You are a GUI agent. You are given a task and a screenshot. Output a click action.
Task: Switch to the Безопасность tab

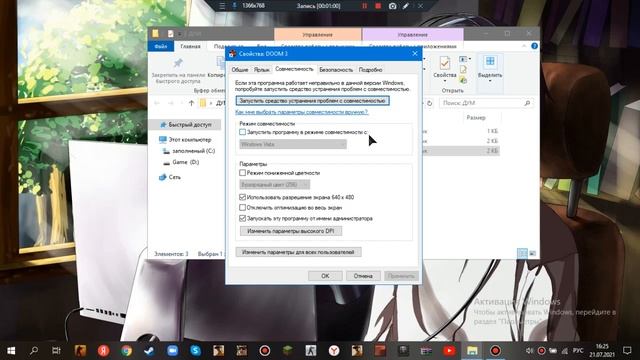336,70
